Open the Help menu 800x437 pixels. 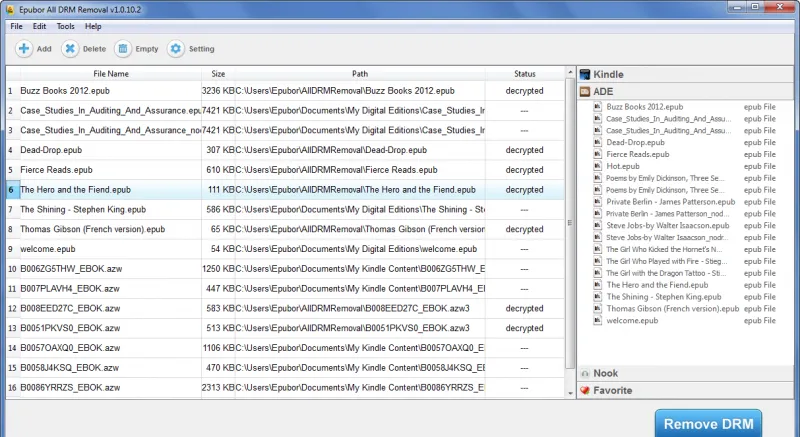(93, 27)
